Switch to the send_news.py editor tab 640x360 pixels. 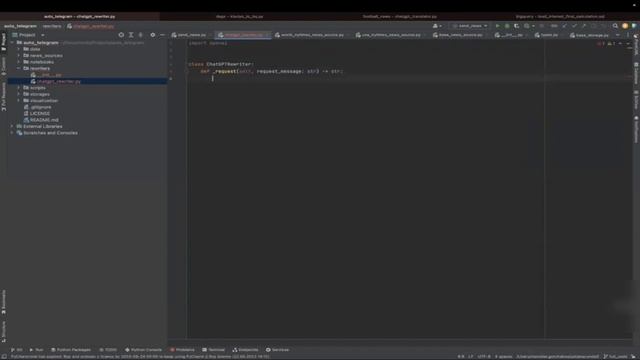tap(189, 35)
